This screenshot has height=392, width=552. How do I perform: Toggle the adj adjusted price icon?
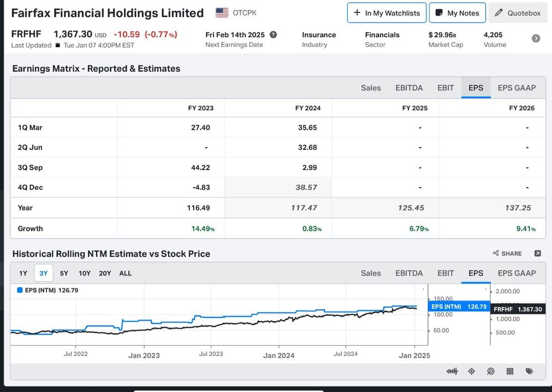pos(452,371)
